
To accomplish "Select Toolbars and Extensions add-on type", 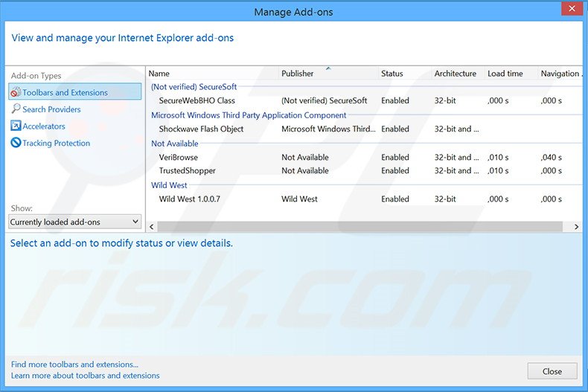I will pos(75,91).
